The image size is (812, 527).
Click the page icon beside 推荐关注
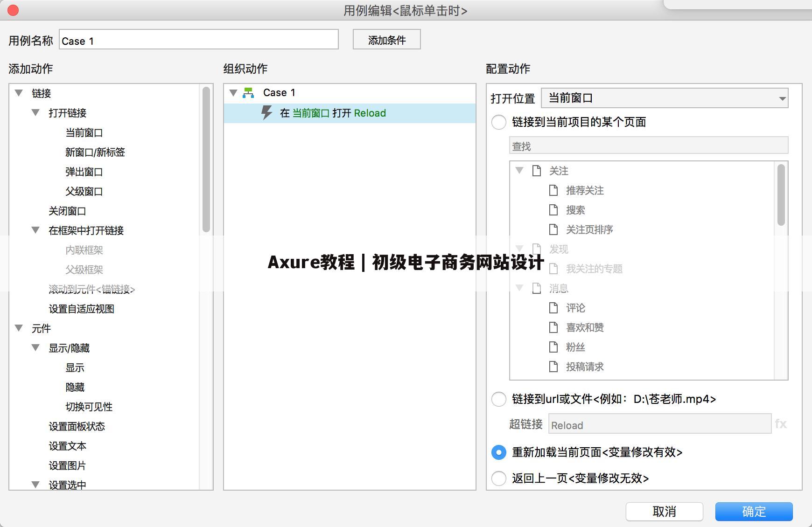click(553, 190)
